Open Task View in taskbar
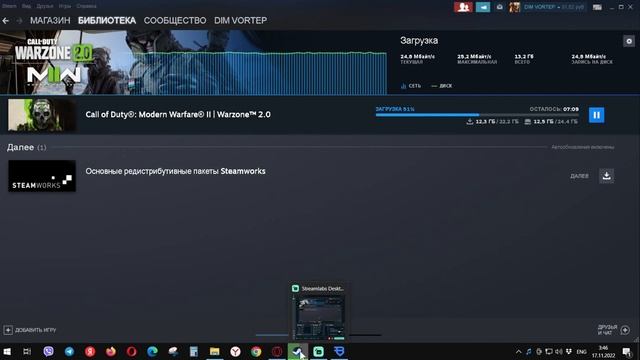 click(x=27, y=352)
